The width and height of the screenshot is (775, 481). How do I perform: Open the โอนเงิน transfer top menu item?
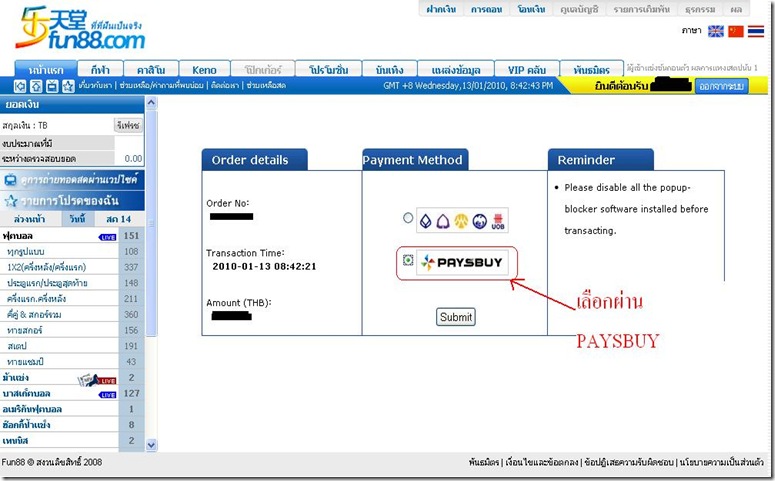coord(531,9)
